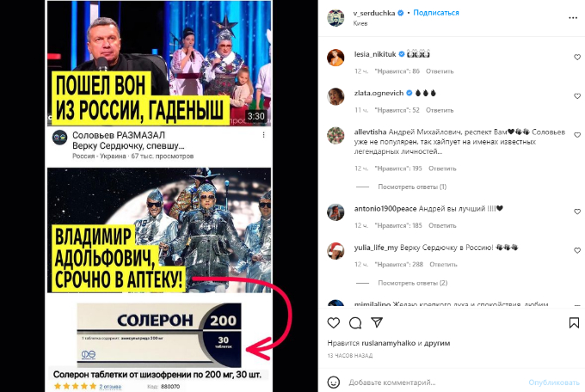Open the Киев location link

click(x=360, y=23)
